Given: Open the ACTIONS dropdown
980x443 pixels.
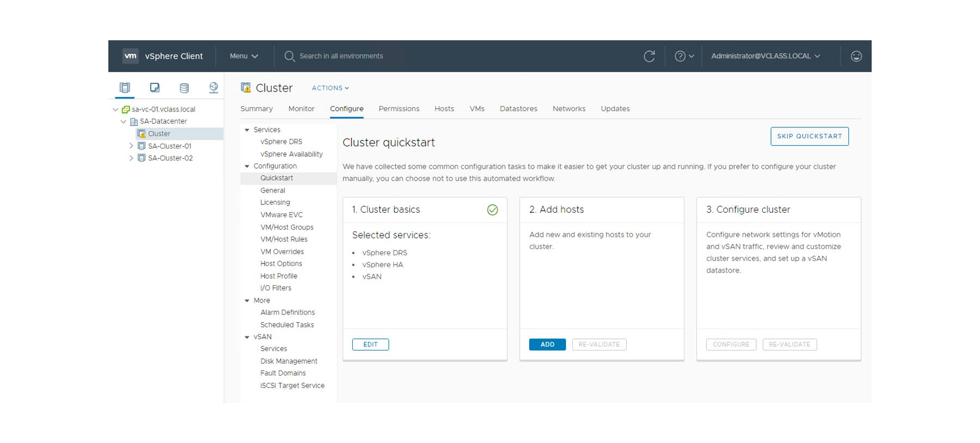Looking at the screenshot, I should coord(330,88).
